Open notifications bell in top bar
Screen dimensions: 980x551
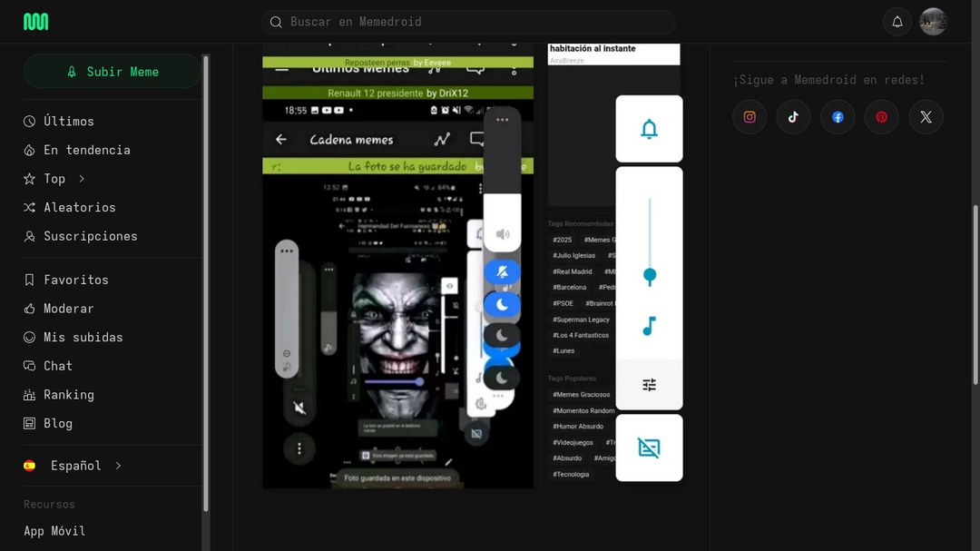(897, 22)
